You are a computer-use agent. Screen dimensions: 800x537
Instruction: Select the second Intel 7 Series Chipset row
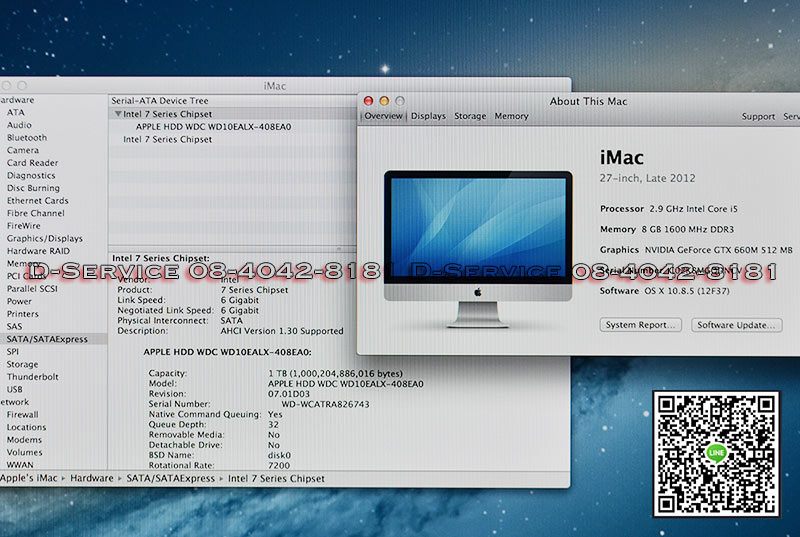tap(167, 139)
